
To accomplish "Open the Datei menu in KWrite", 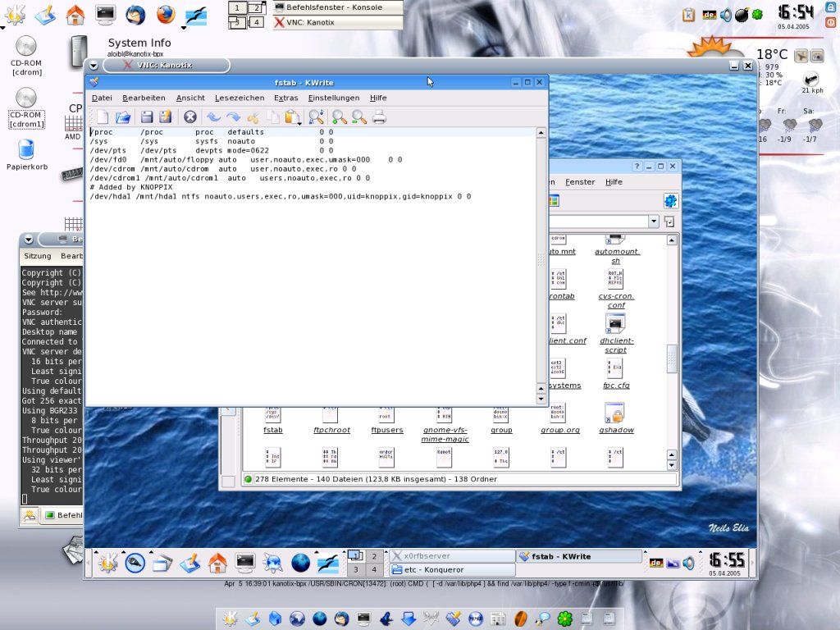I will point(102,98).
